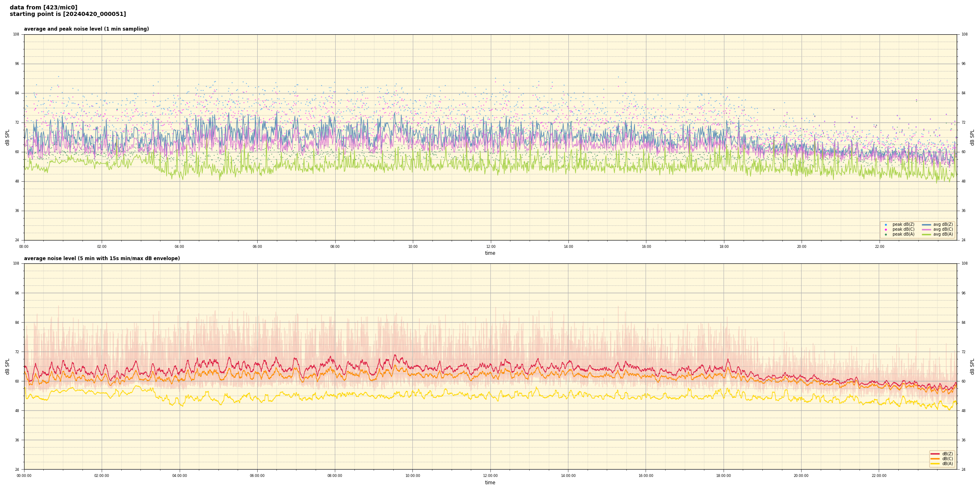Click the peak dB(Z) legend marker

click(x=886, y=225)
